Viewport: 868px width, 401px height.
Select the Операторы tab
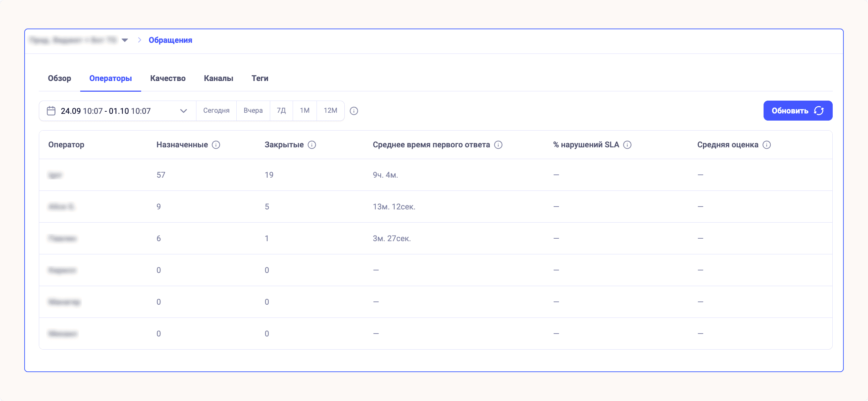coord(111,78)
